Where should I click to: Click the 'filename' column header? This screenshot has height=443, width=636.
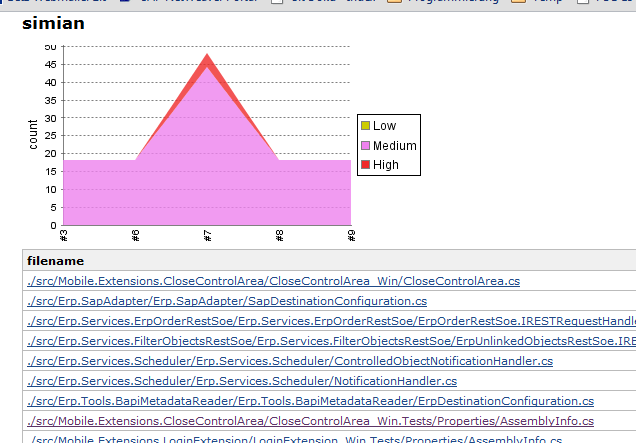point(56,261)
